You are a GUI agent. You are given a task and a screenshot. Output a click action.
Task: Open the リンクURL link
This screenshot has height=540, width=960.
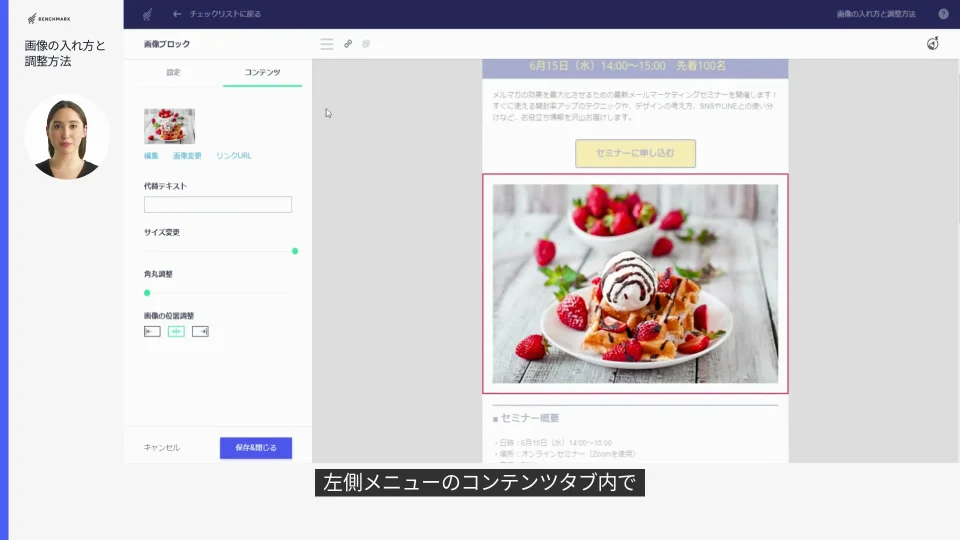tap(233, 156)
